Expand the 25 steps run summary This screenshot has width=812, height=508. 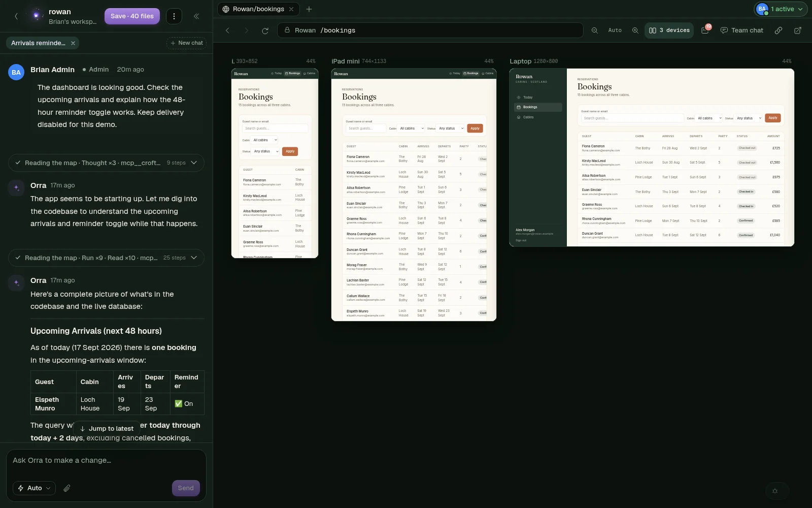point(106,258)
